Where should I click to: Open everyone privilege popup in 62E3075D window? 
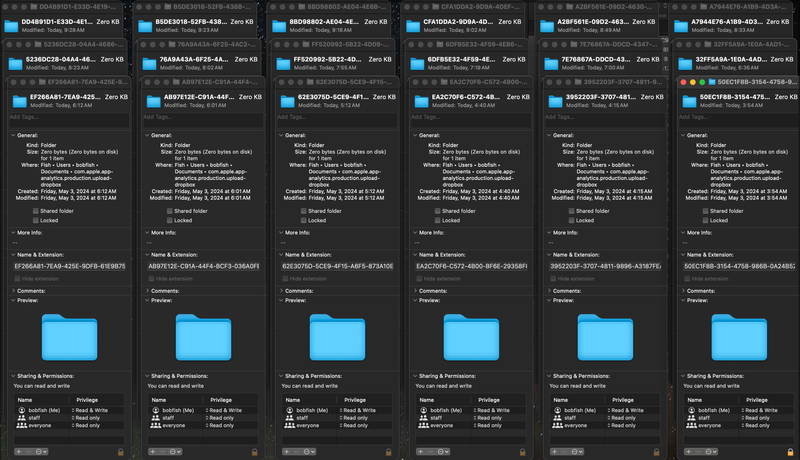click(353, 425)
